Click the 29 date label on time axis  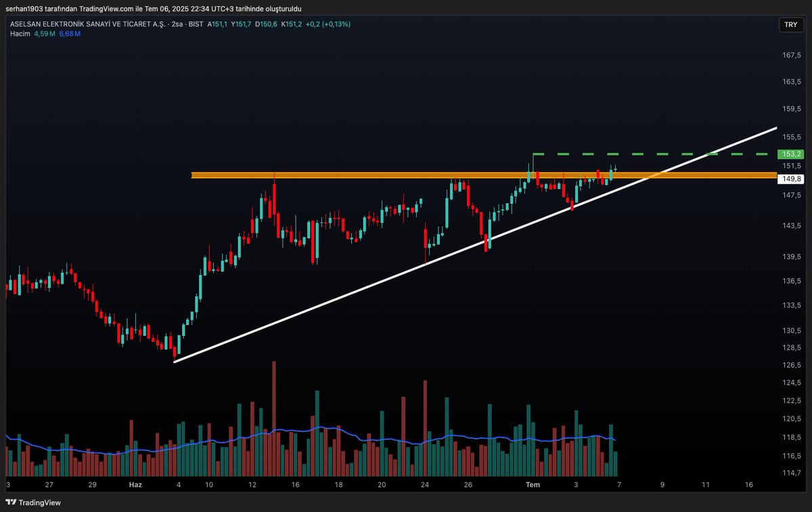(93, 485)
